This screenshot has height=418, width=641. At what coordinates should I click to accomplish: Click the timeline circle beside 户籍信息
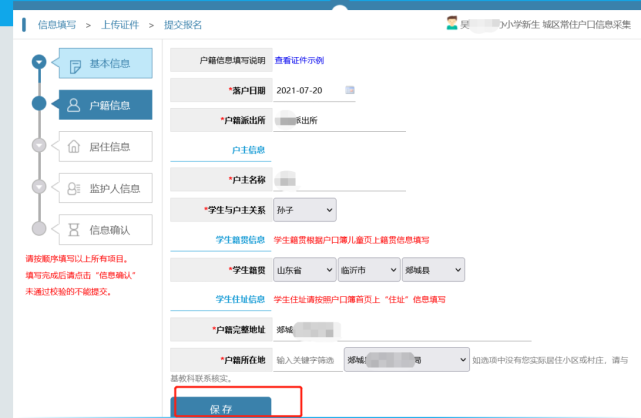tap(39, 103)
